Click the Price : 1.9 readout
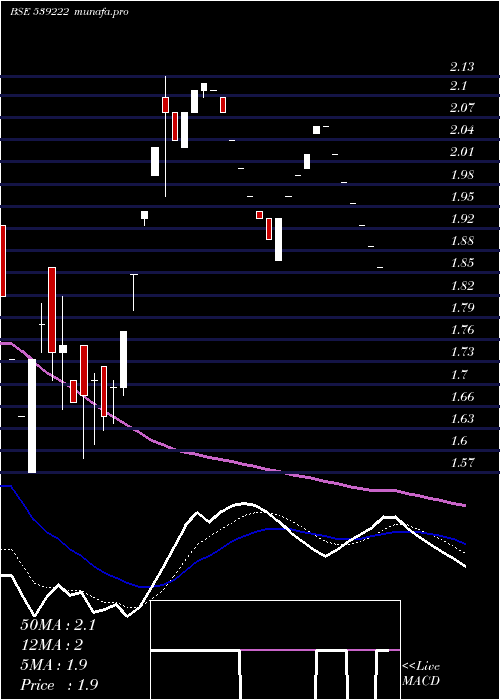The width and height of the screenshot is (500, 700). pyautogui.click(x=59, y=685)
